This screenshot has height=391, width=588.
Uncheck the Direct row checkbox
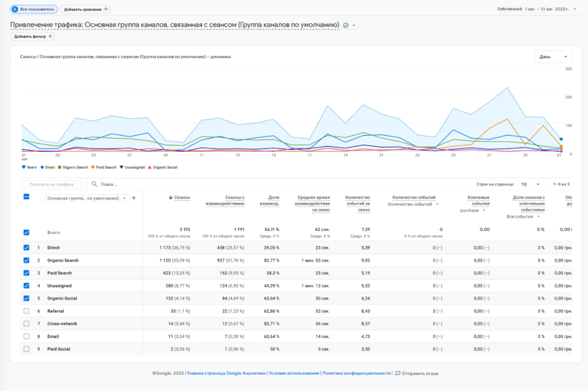coord(26,248)
